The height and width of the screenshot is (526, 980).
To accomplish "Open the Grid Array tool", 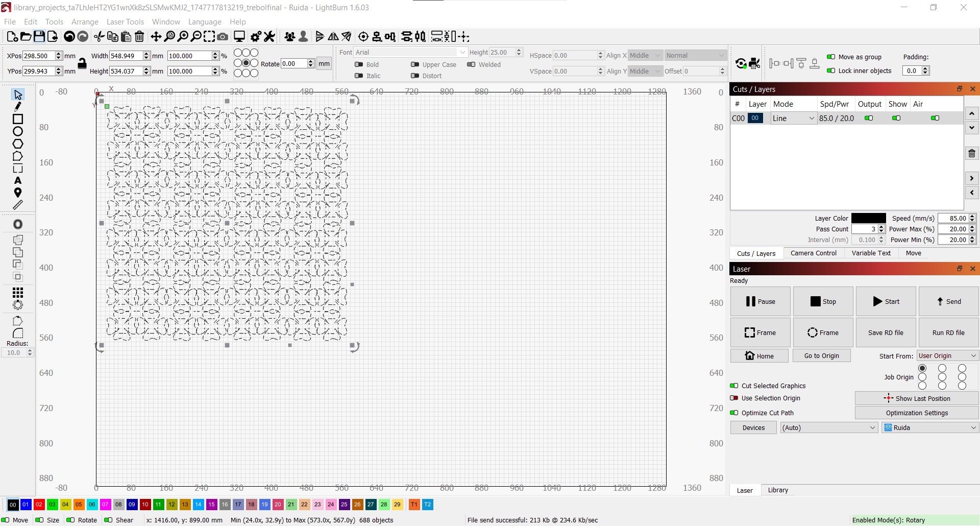I will click(18, 292).
